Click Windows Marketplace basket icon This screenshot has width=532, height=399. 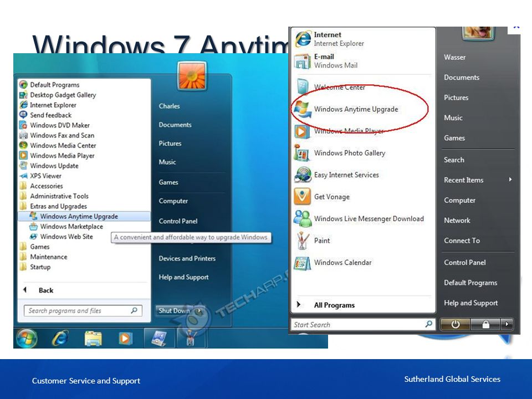(x=34, y=226)
